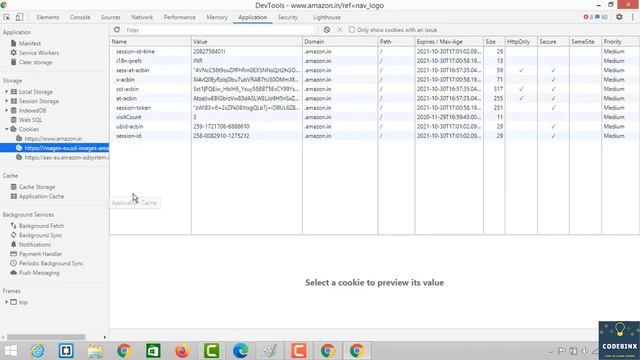Refresh the cookies table
The width and height of the screenshot is (640, 360).
tap(117, 30)
